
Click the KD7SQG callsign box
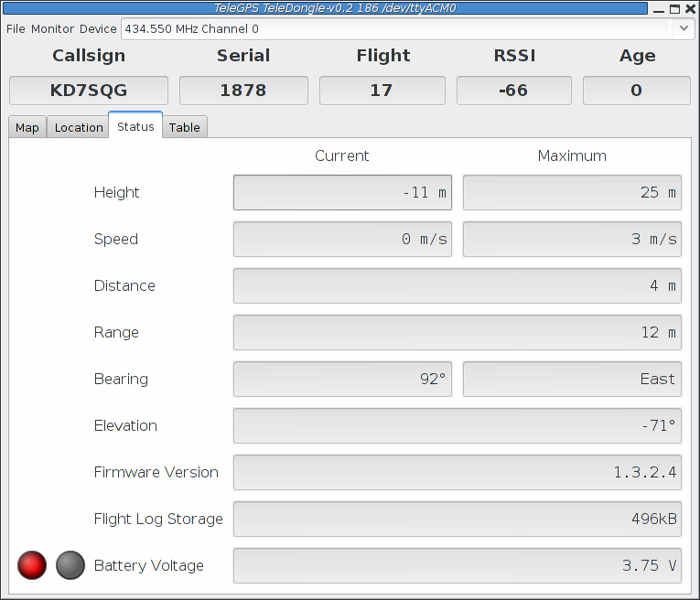pos(89,91)
